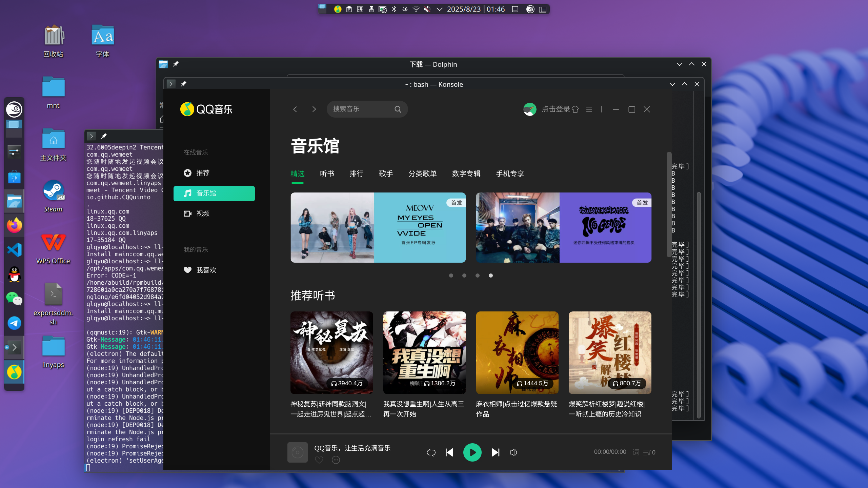
Task: Mute audio via the speaker icon
Action: coord(513,452)
